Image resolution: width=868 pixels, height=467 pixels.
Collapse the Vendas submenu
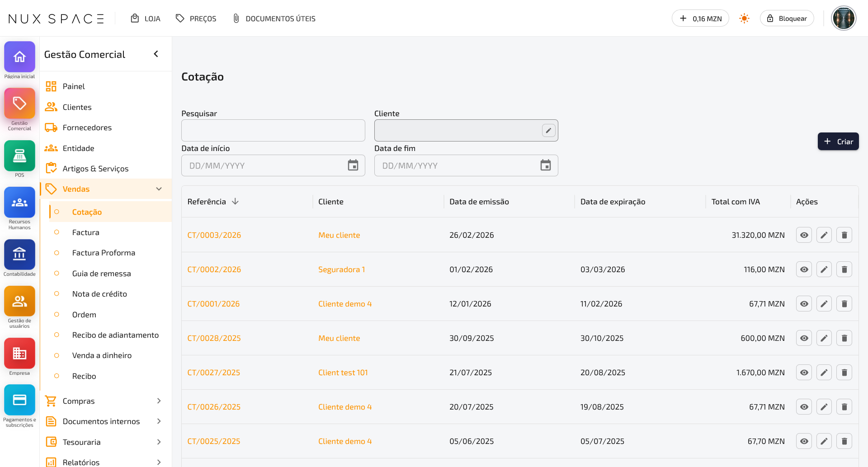(159, 189)
